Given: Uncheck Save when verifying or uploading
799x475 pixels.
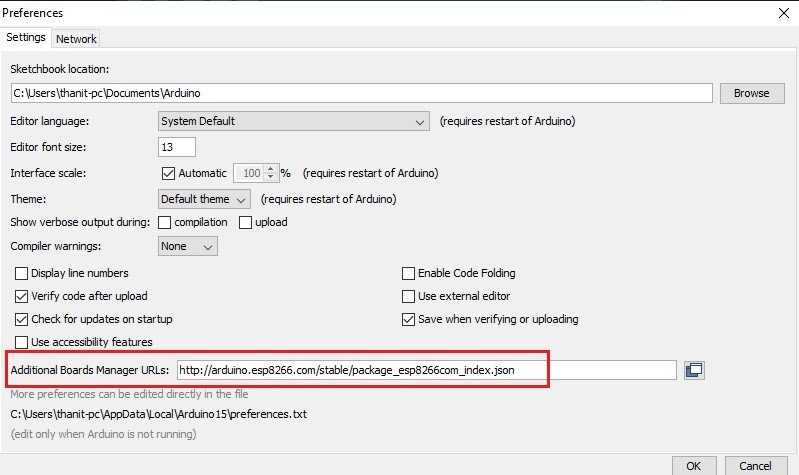Looking at the screenshot, I should [408, 319].
